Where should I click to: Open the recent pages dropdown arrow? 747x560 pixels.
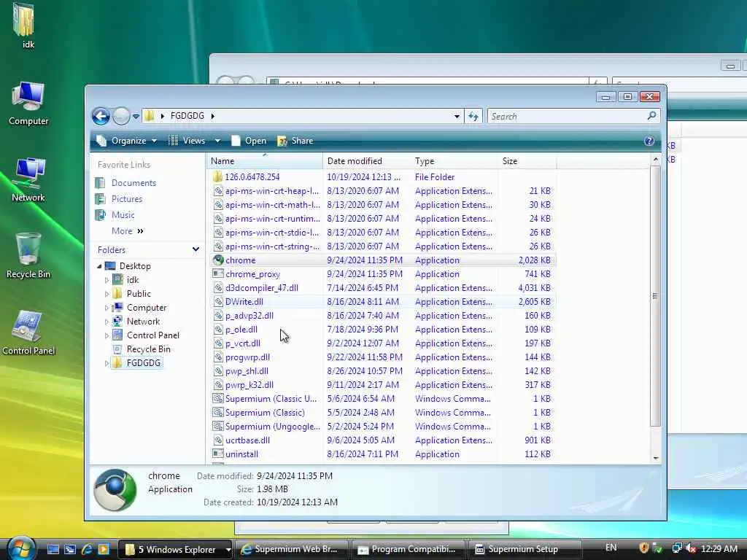tap(136, 116)
